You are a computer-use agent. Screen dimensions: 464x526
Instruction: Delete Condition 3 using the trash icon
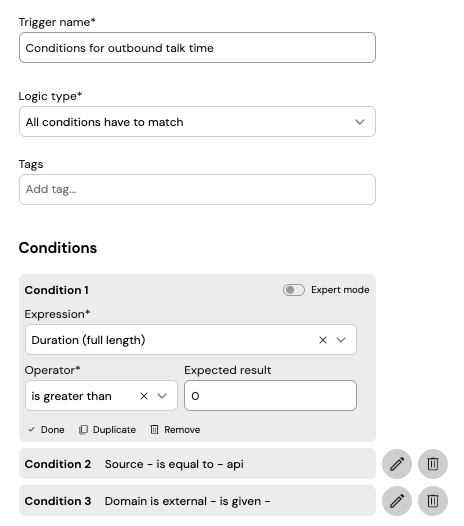(x=433, y=501)
